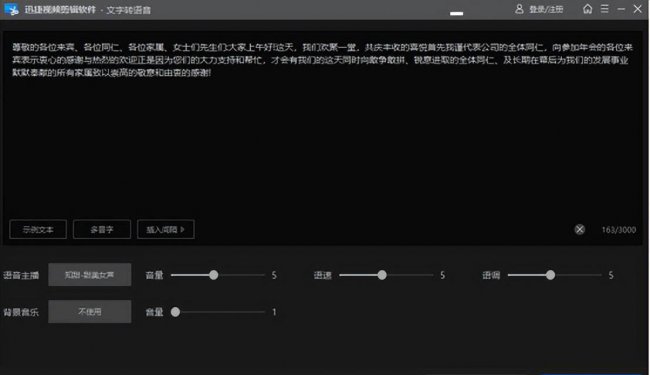Minimize the window
Viewport: 650px width, 375px height.
click(621, 9)
